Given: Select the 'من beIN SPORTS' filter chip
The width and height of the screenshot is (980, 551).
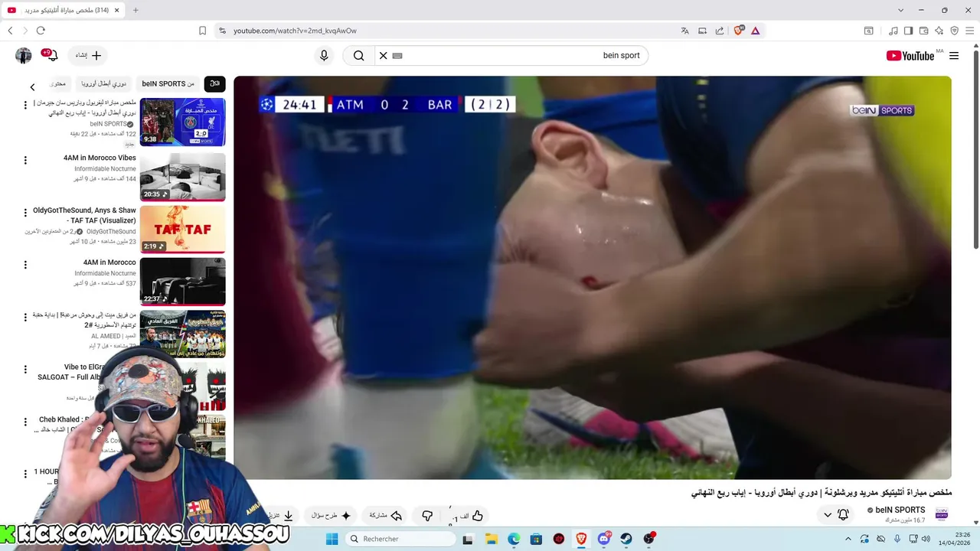Looking at the screenshot, I should pyautogui.click(x=168, y=83).
